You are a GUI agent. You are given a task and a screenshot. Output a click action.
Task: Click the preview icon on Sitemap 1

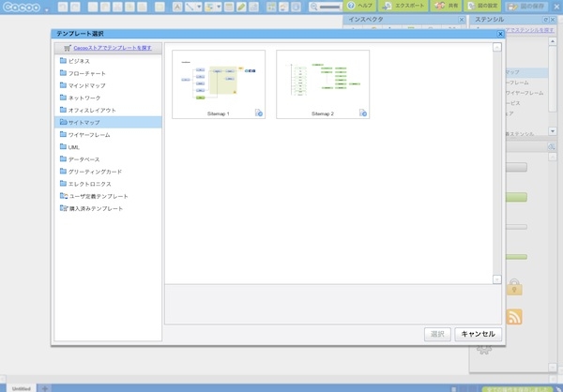259,113
